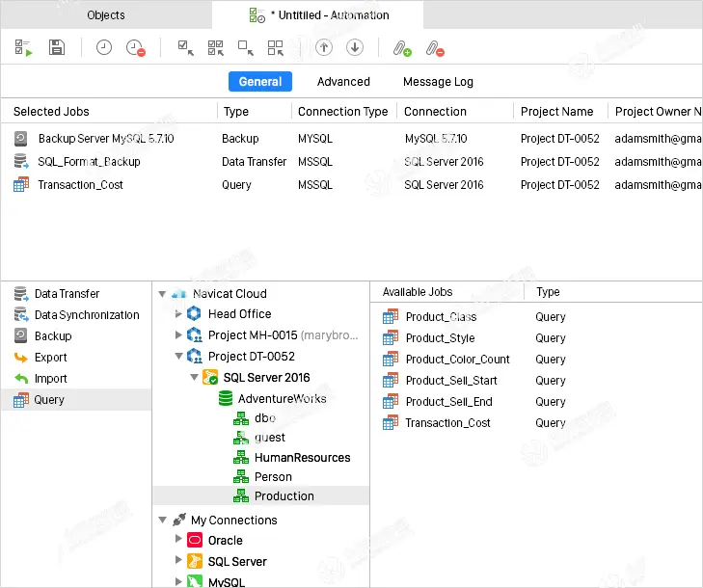Select the Production schema
This screenshot has height=588, width=703.
(x=261, y=495)
